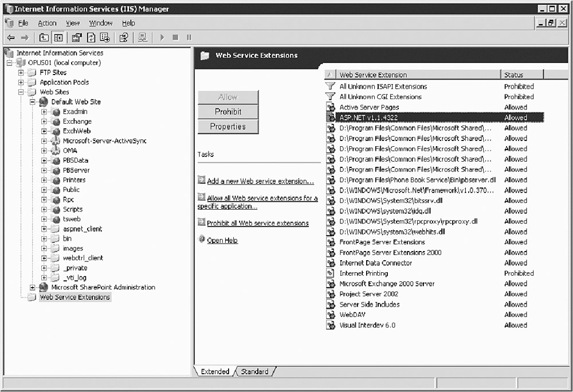This screenshot has height=392, width=573.
Task: Click the Help toolbar icon
Action: tap(123, 37)
